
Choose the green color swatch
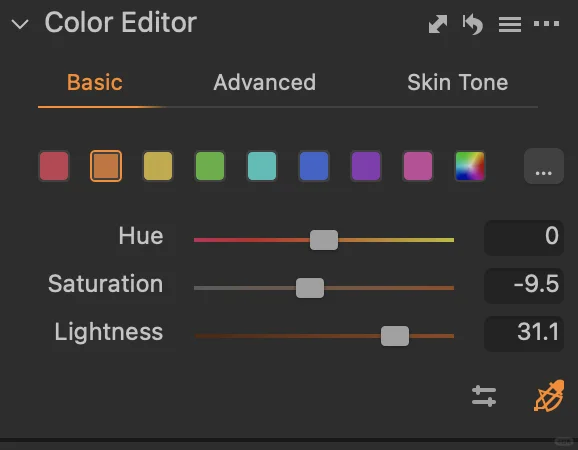click(x=210, y=166)
